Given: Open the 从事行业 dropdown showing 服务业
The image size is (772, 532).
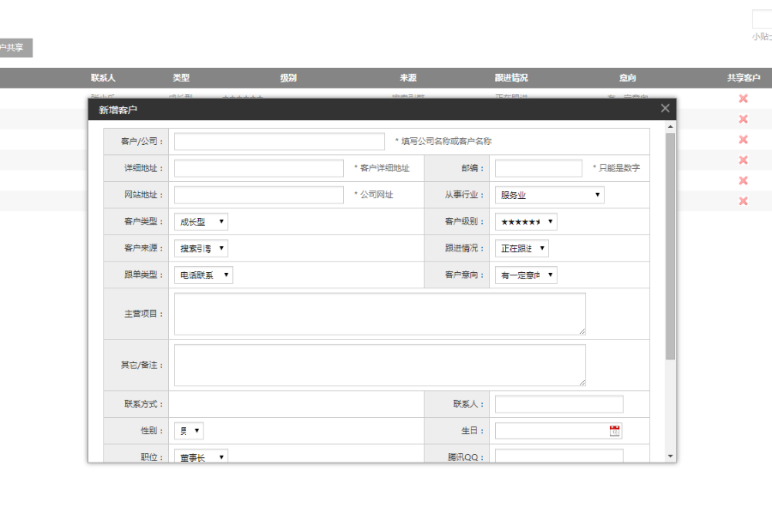Looking at the screenshot, I should pyautogui.click(x=550, y=195).
